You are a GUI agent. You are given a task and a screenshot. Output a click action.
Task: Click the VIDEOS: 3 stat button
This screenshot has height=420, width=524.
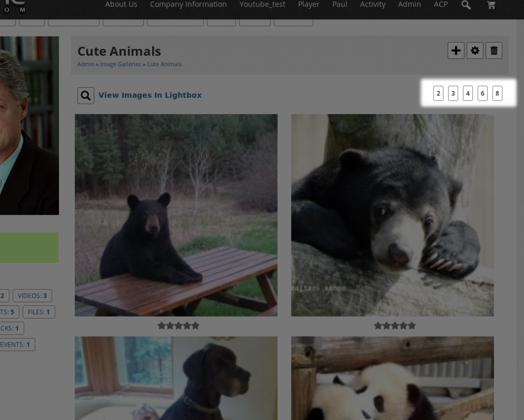32,296
